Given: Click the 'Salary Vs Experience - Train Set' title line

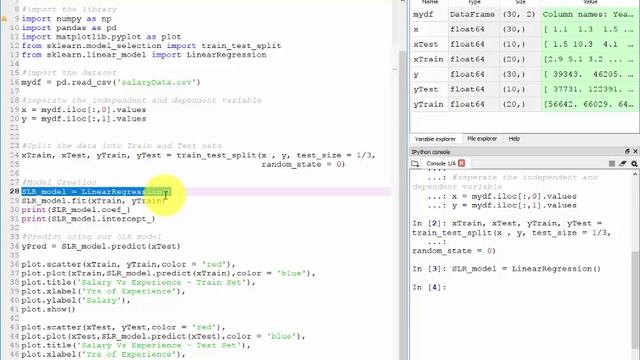Looking at the screenshot, I should tap(138, 282).
